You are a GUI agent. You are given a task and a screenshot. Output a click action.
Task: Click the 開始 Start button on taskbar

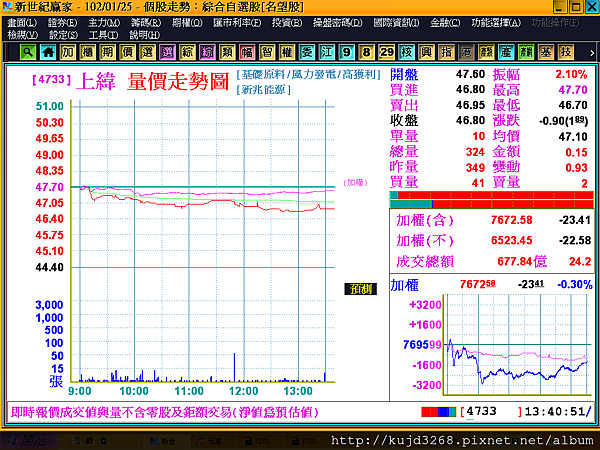pos(29,441)
